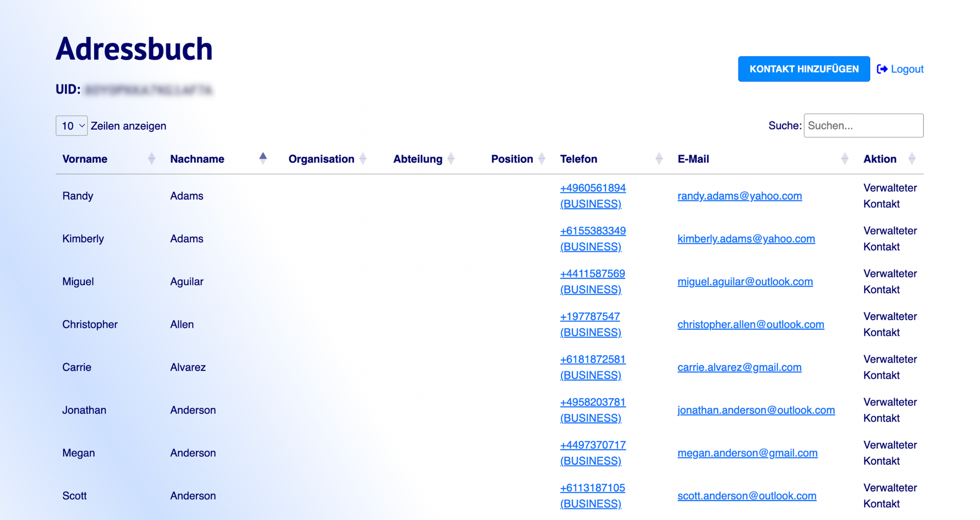Open phone link +197787547 for Christopher Allen

pos(591,324)
